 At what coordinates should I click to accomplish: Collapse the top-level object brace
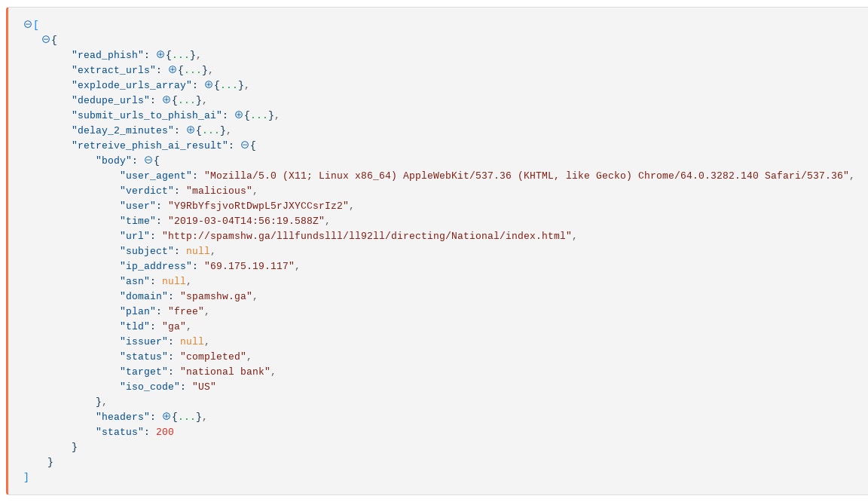coord(46,40)
